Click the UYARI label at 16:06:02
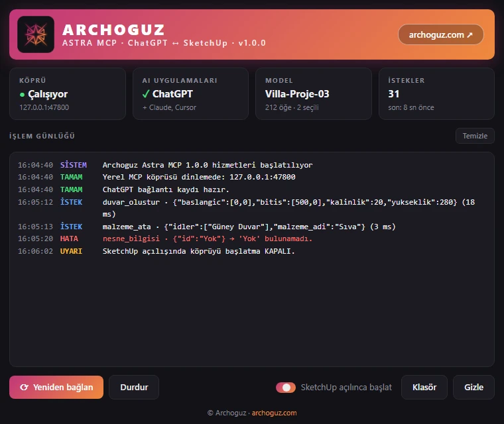This screenshot has height=424, width=504. 71,251
